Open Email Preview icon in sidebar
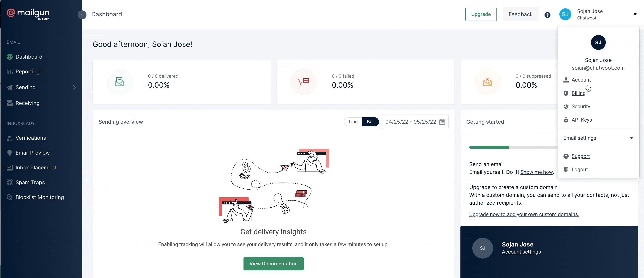This screenshot has height=278, width=644. (x=9, y=153)
